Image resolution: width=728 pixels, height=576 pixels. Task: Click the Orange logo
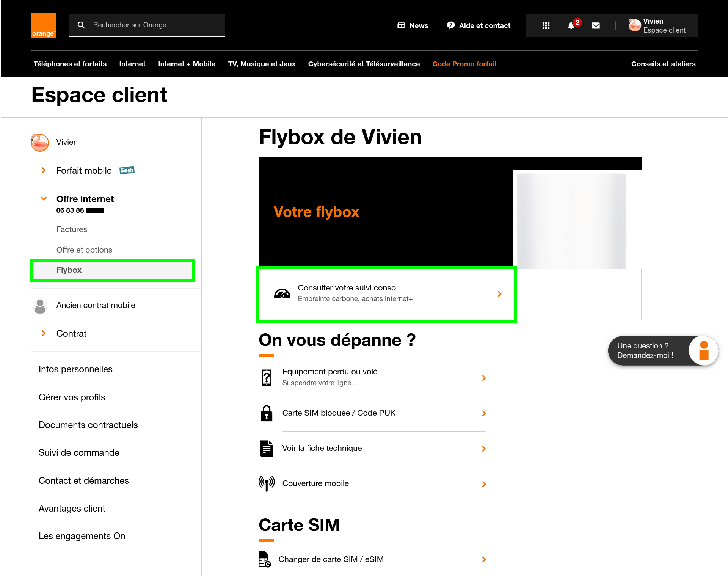coord(44,25)
